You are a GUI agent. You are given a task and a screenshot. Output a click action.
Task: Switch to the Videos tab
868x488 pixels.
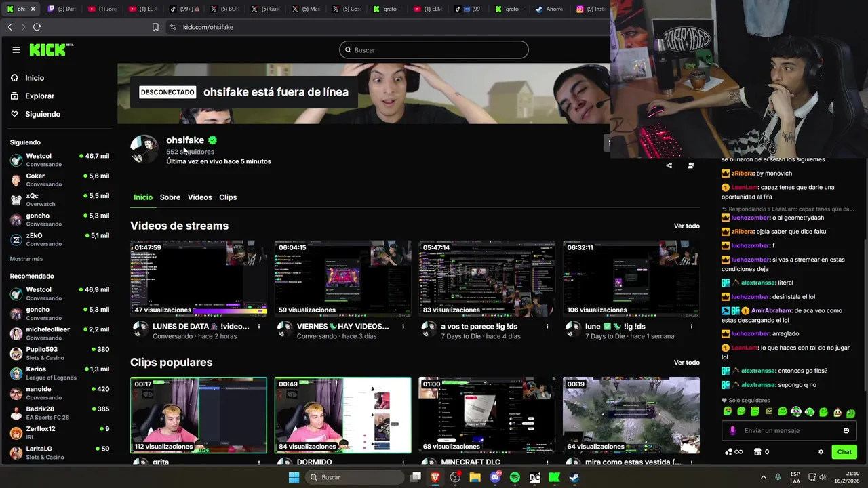(x=199, y=197)
